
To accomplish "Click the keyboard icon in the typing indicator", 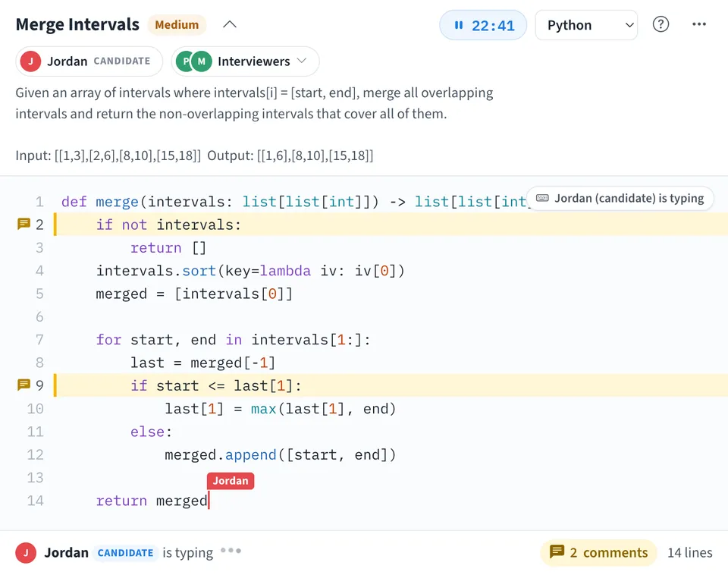I will click(542, 198).
